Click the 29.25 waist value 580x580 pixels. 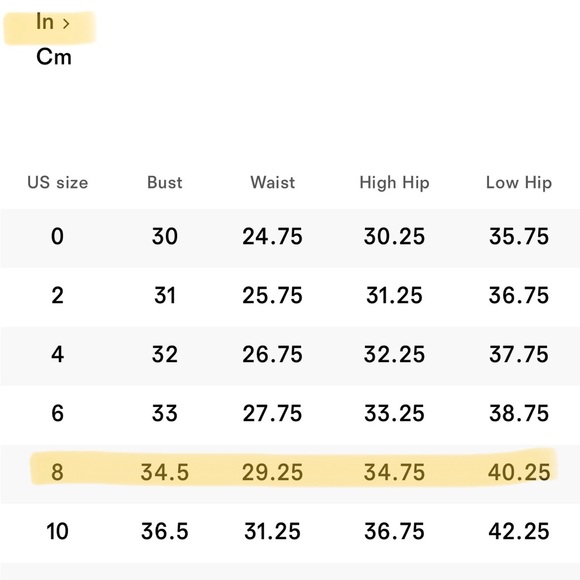point(272,472)
